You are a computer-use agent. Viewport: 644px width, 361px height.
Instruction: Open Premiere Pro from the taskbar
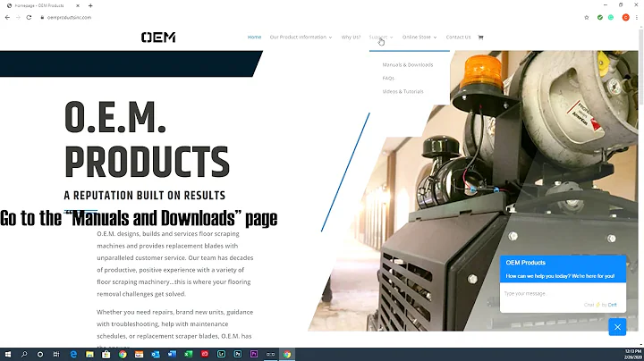[x=254, y=354]
